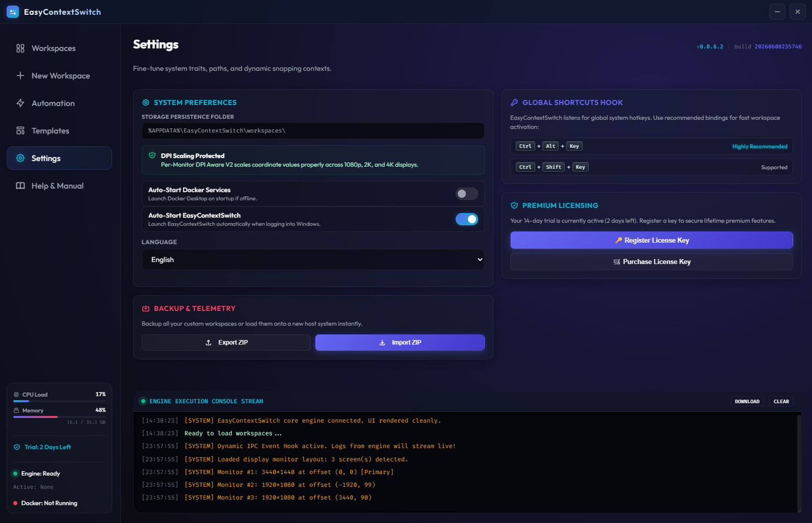Click Trial: 2 Days Left text
The height and width of the screenshot is (523, 812).
pyautogui.click(x=47, y=447)
